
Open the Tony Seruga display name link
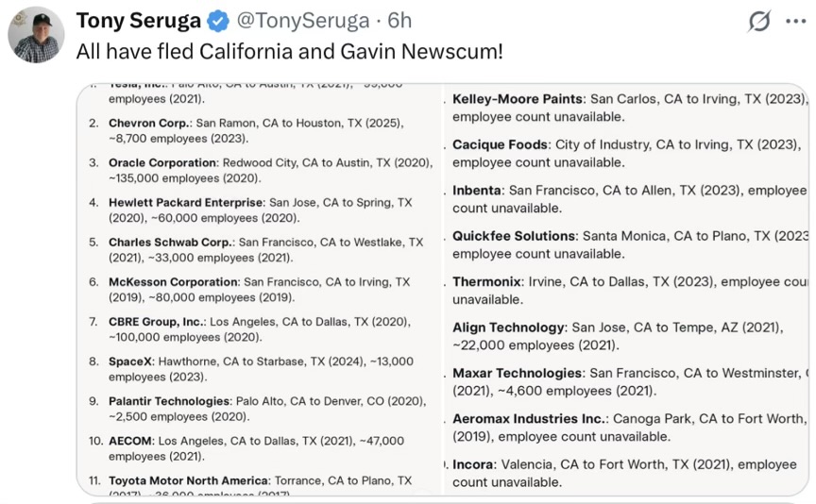pyautogui.click(x=139, y=21)
